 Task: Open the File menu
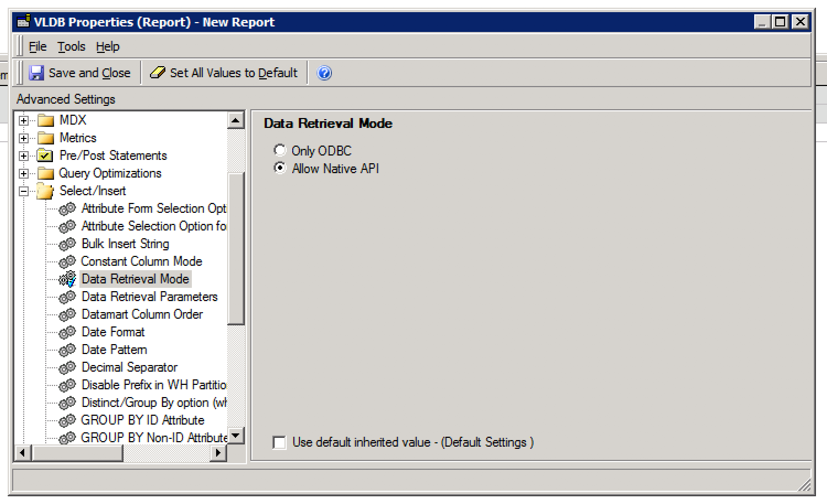pyautogui.click(x=37, y=46)
